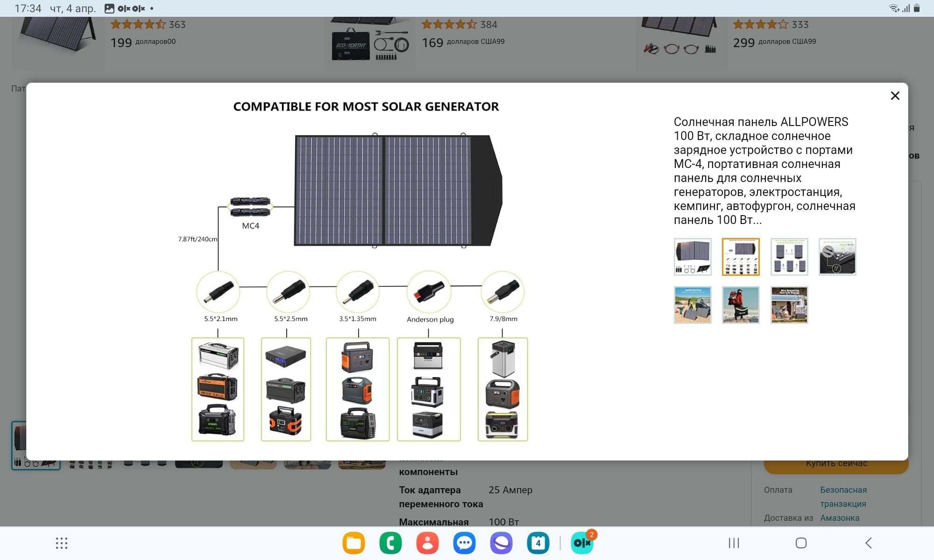Tap the home navigation button
Screen dimensions: 934x560
[x=801, y=543]
